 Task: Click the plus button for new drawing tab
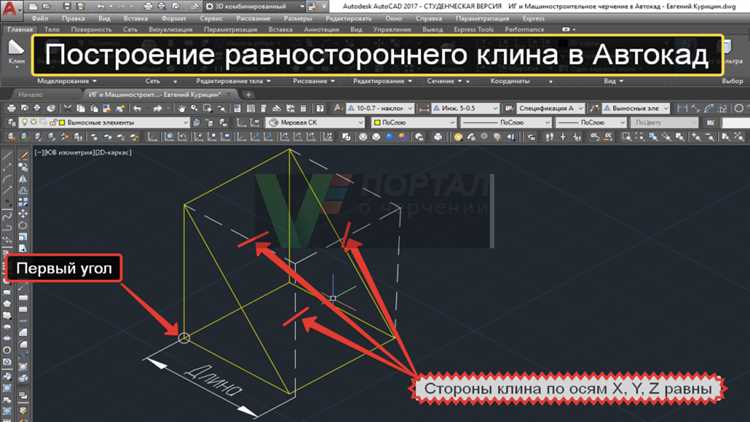click(248, 95)
